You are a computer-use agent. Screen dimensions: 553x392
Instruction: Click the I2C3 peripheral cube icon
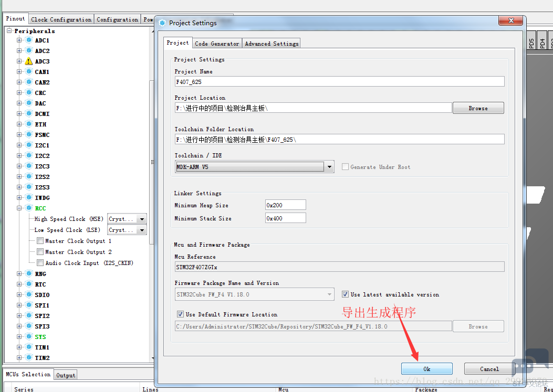[x=29, y=166]
